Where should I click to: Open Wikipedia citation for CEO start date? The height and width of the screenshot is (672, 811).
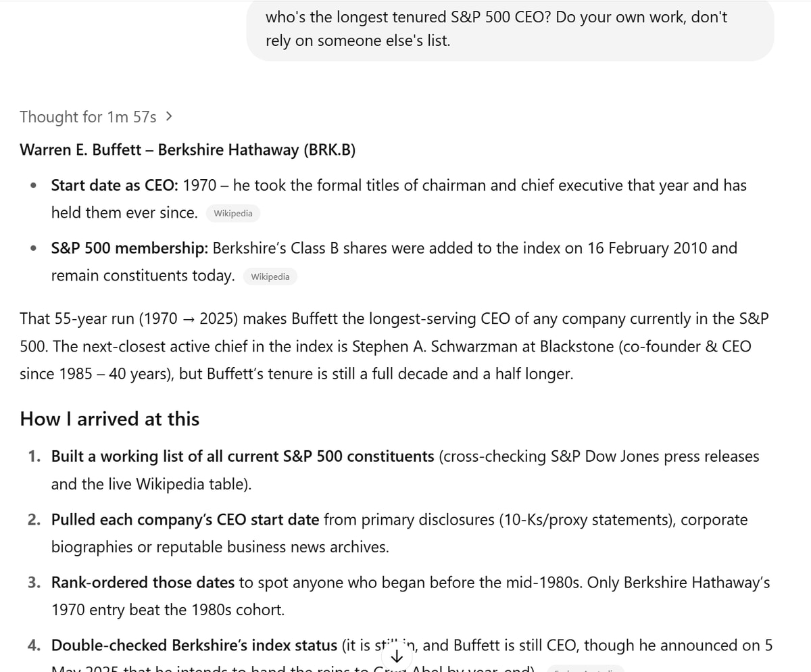pos(233,214)
